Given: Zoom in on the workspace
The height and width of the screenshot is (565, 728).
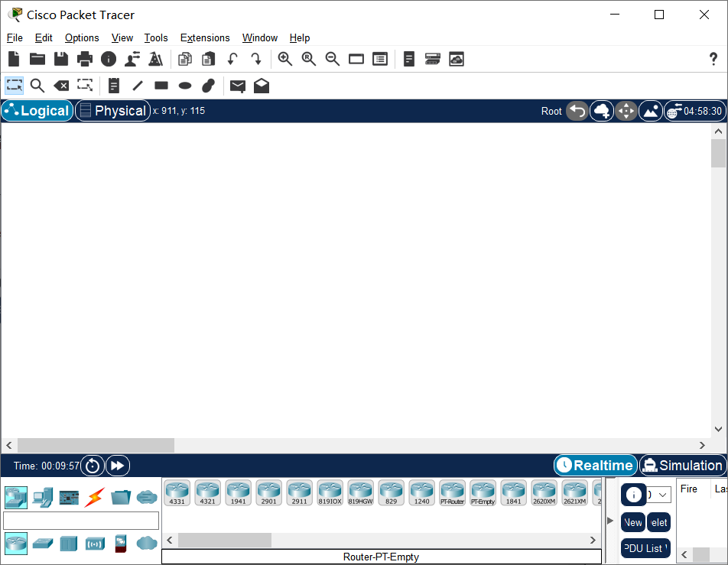Looking at the screenshot, I should click(285, 59).
